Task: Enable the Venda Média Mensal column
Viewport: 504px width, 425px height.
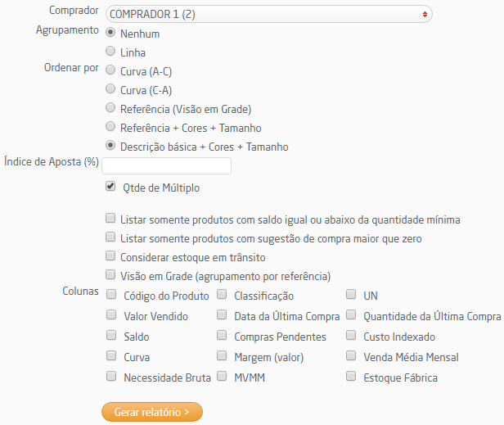Action: click(x=351, y=356)
